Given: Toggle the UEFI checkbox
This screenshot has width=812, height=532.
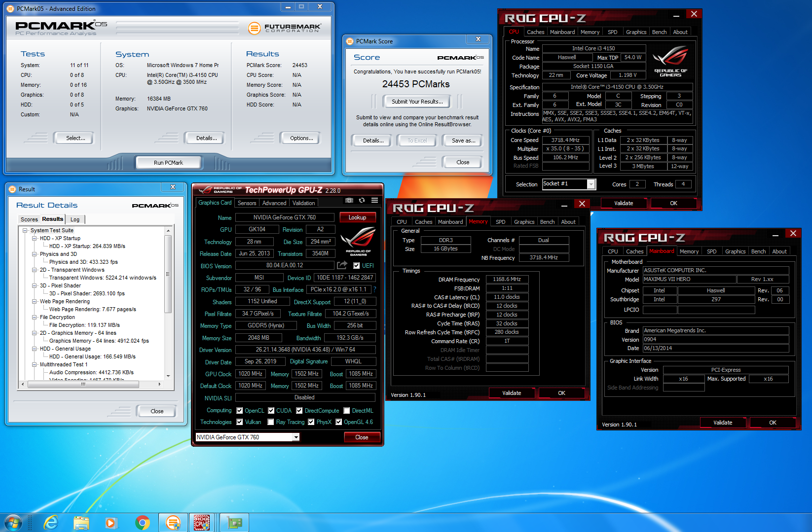Looking at the screenshot, I should (x=357, y=265).
